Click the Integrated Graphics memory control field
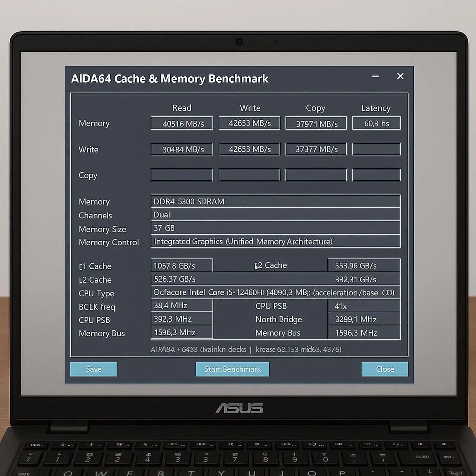This screenshot has width=476, height=476. tap(275, 241)
